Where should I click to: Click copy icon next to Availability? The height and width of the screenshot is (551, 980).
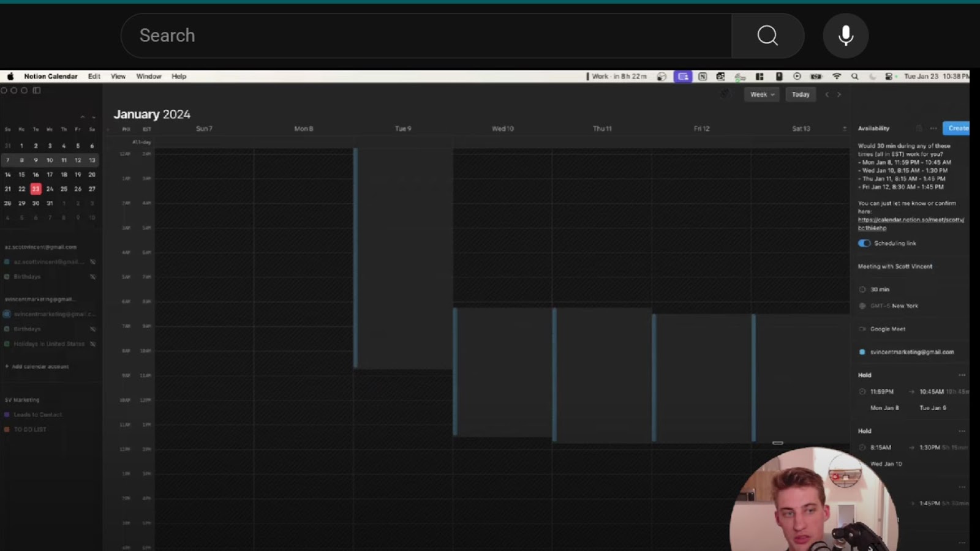[x=919, y=129]
